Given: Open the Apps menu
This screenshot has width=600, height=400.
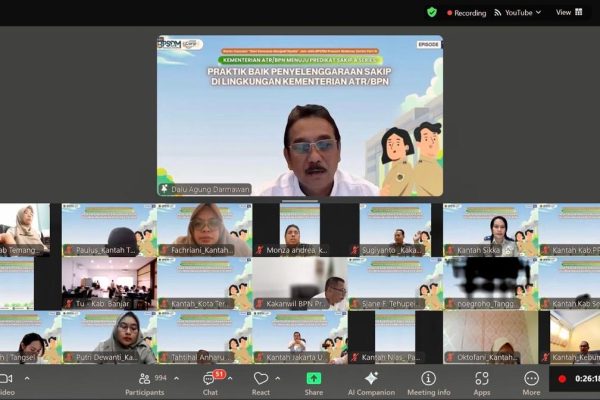Looking at the screenshot, I should 481,384.
